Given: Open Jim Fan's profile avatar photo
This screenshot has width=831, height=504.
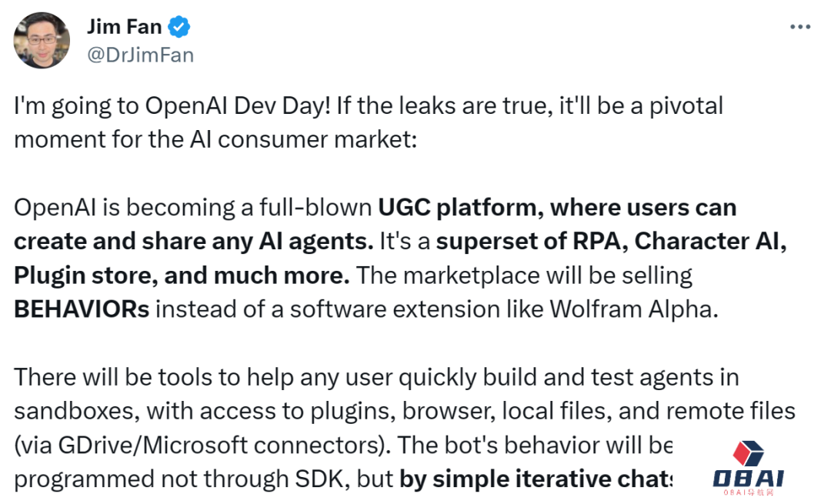Looking at the screenshot, I should click(x=42, y=42).
